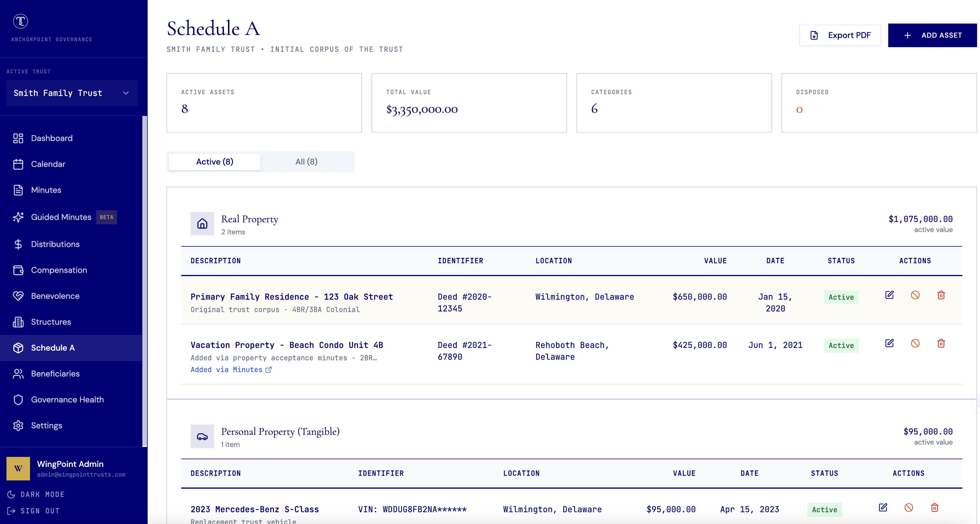The height and width of the screenshot is (524, 980).
Task: Dispose the Vacation Property Beach Condo asset
Action: pos(915,344)
